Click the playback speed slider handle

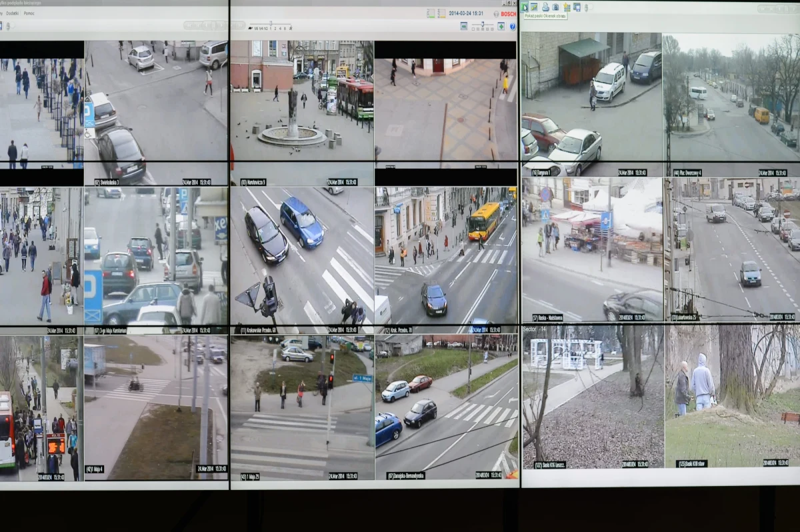(271, 23)
